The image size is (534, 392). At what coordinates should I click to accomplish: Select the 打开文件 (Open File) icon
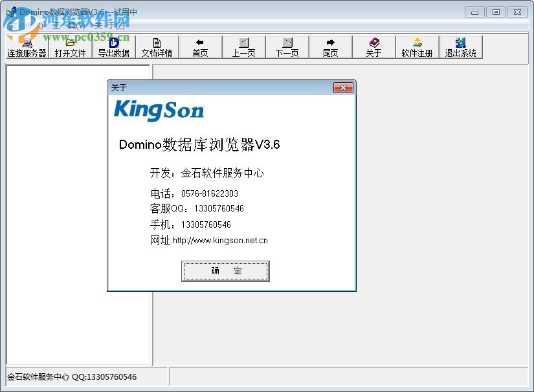click(71, 47)
